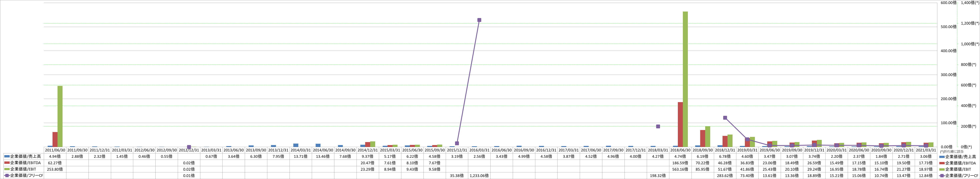
Task: Select the cell showing 563.16倍
Action: pos(680,169)
